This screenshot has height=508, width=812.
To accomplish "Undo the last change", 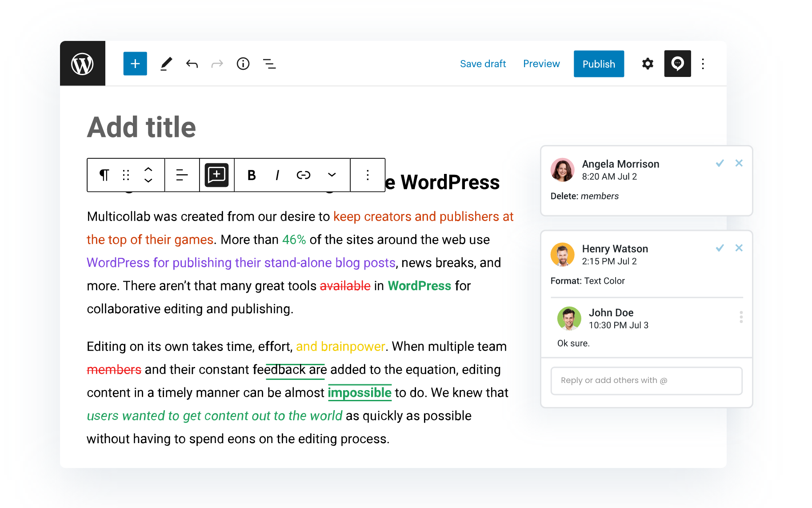I will tap(192, 64).
